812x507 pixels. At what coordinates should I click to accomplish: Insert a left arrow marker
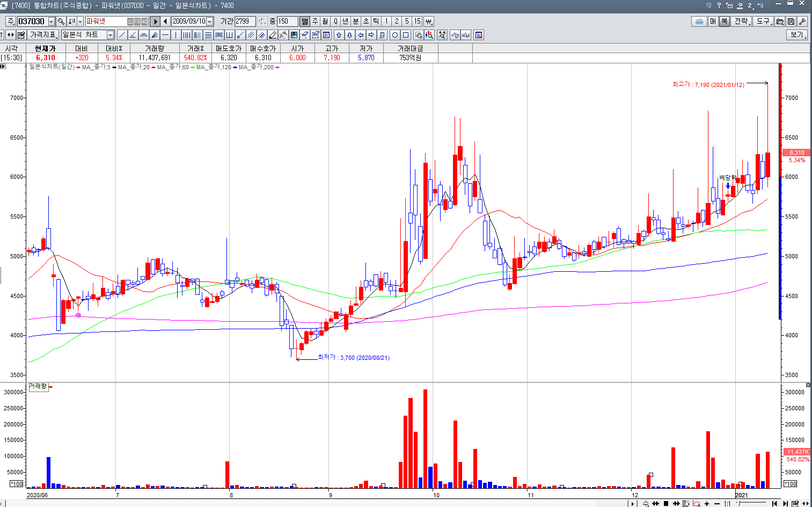coord(361,35)
